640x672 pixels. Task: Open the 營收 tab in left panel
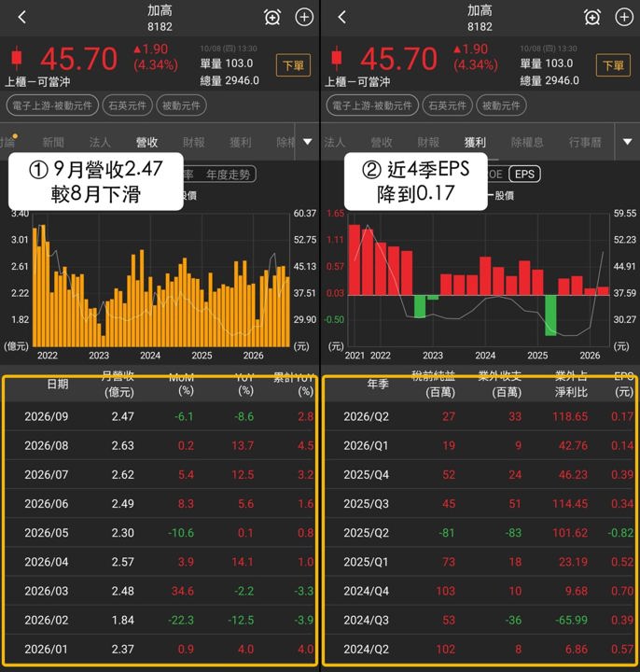(146, 142)
